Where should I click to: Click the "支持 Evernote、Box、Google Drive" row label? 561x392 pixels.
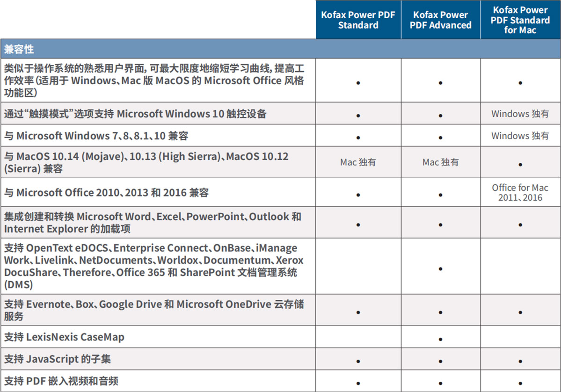point(154,310)
